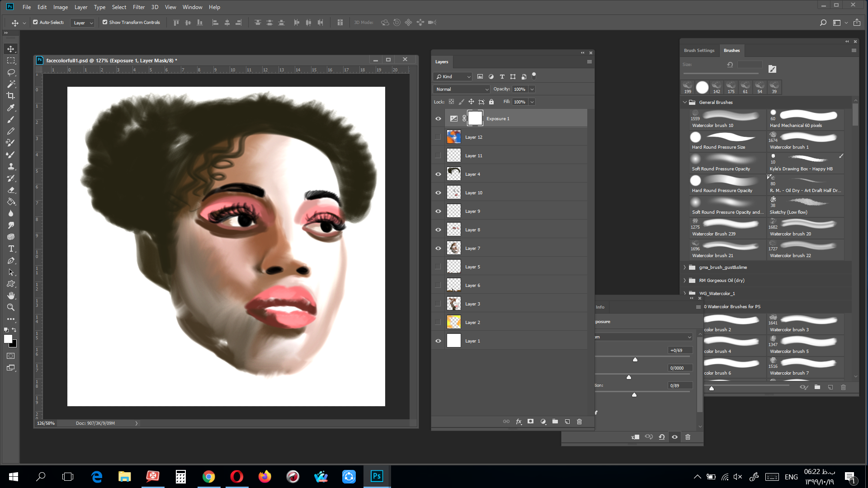Filter layers by type layers
The height and width of the screenshot is (488, 868).
(502, 77)
